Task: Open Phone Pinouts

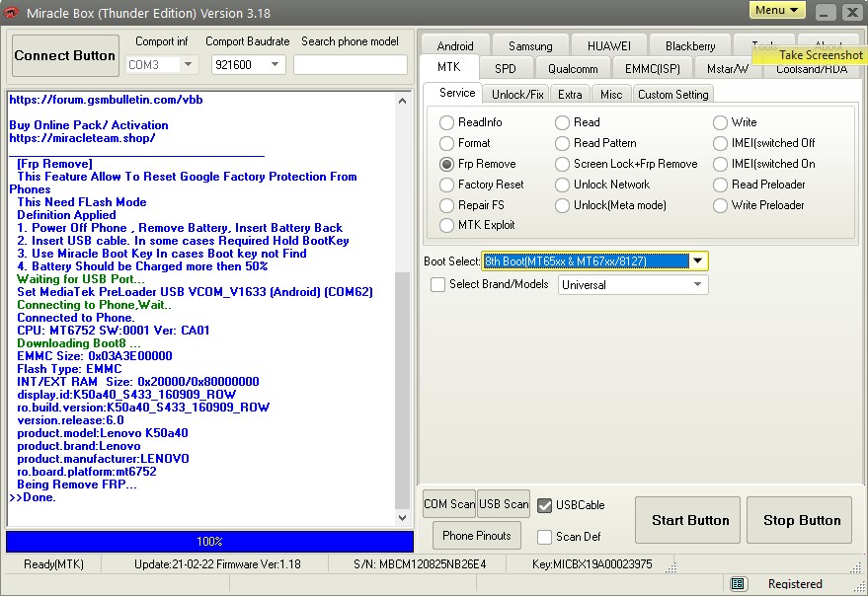Action: coord(477,536)
